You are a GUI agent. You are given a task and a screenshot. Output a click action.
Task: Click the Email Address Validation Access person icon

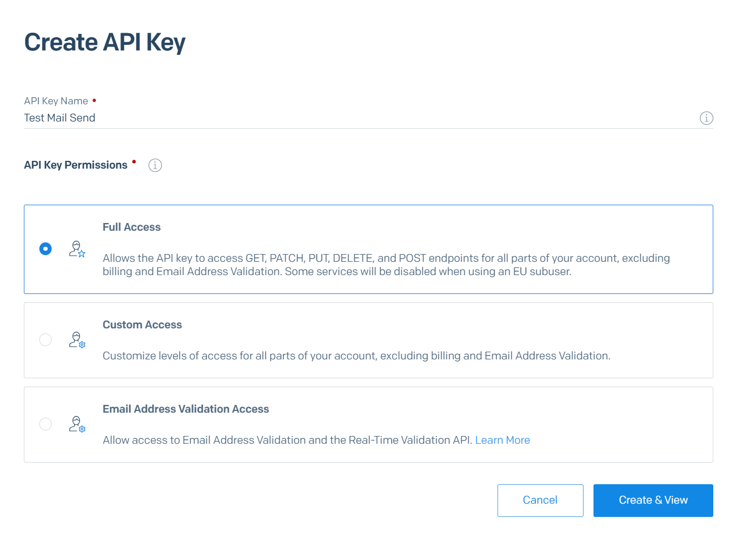click(77, 424)
